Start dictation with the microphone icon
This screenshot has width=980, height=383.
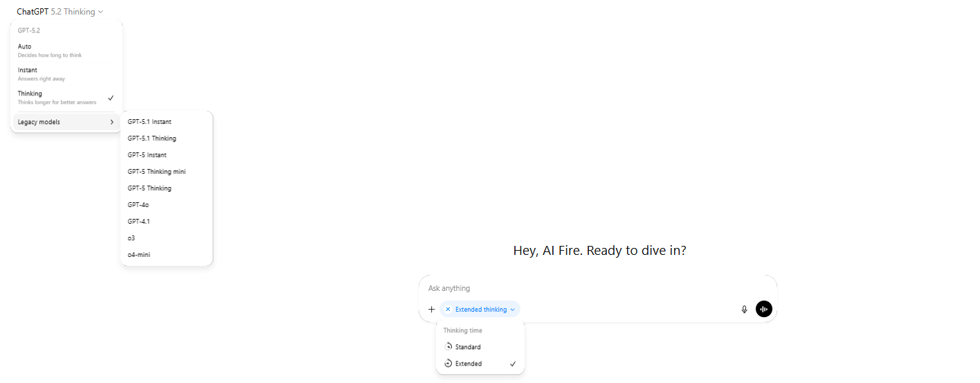click(745, 310)
